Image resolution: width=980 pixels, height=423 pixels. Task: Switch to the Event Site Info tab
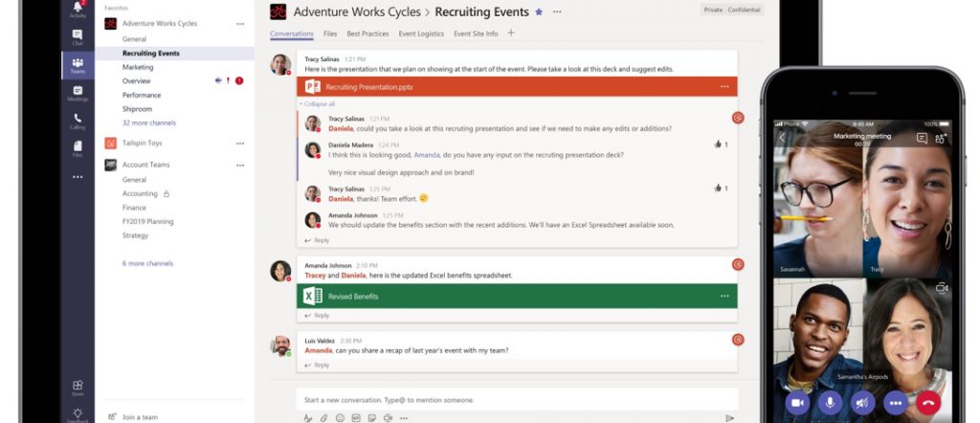(476, 33)
